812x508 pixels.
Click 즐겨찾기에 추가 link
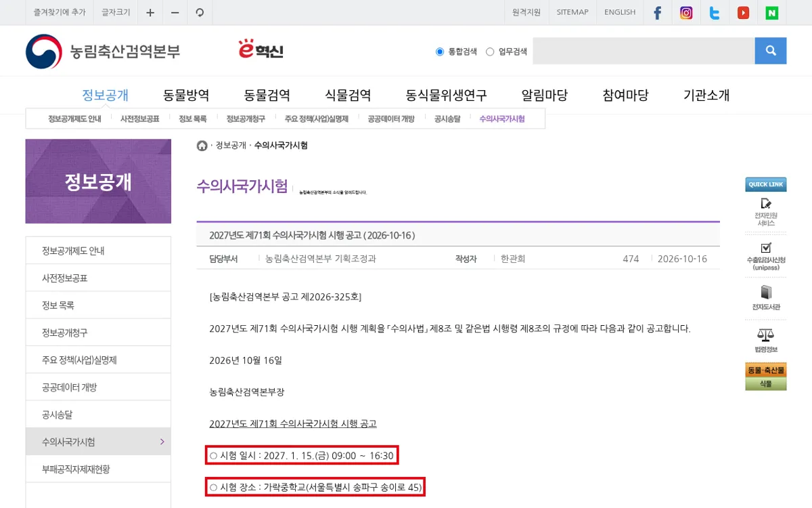(x=60, y=12)
